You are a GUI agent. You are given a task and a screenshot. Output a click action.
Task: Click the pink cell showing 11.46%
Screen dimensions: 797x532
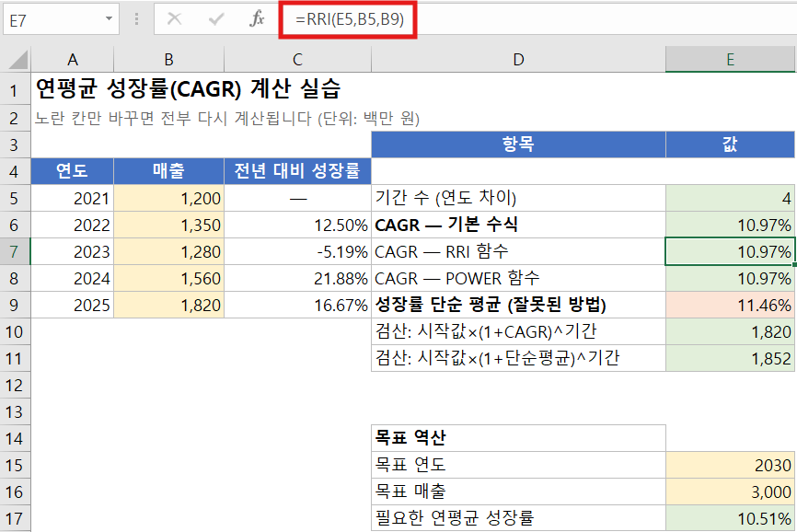coord(730,305)
